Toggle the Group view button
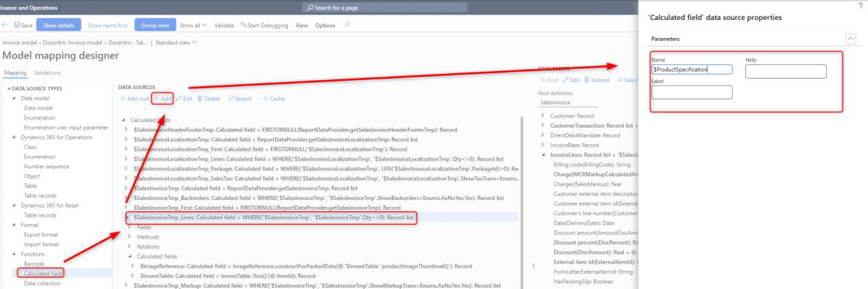This screenshot has height=289, width=868. point(154,26)
